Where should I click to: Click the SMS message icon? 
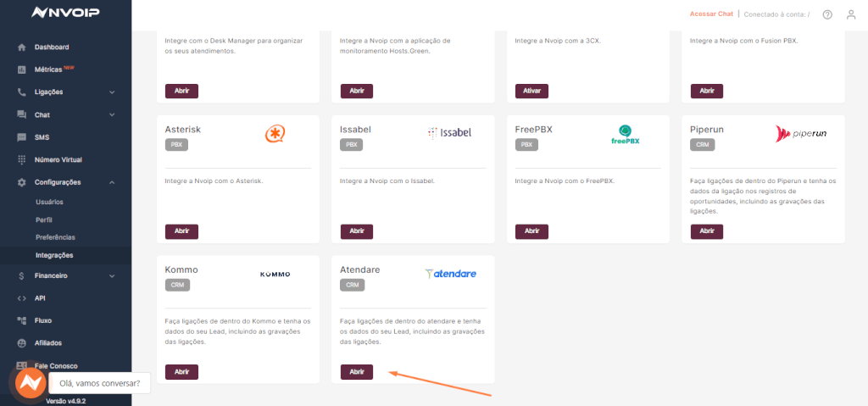[x=21, y=137]
